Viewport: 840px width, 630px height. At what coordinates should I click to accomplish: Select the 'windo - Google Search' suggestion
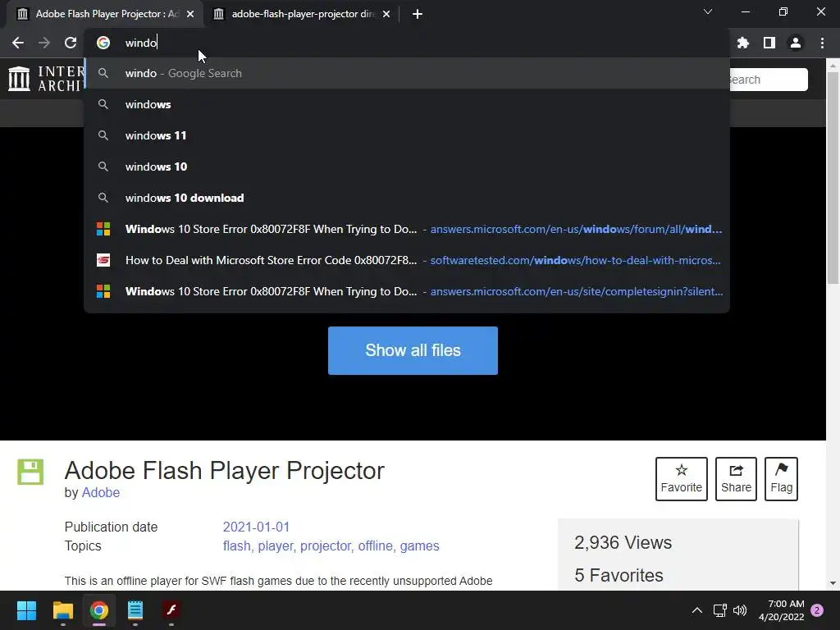tap(407, 73)
